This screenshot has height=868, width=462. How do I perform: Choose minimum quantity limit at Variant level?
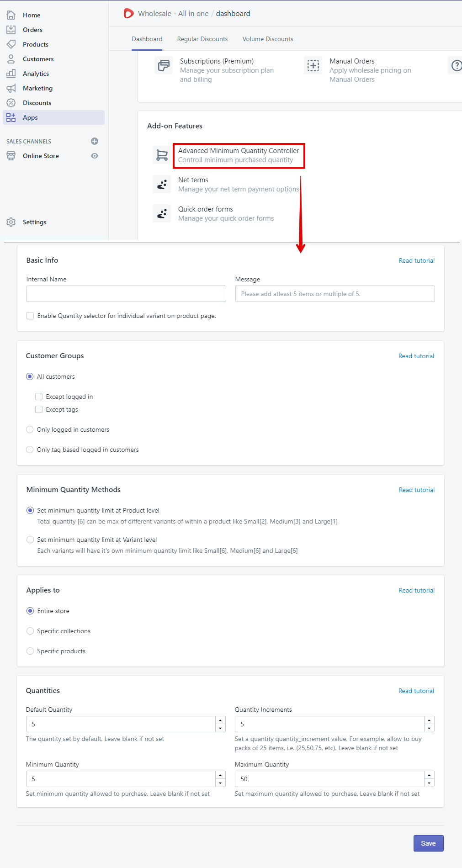click(30, 540)
